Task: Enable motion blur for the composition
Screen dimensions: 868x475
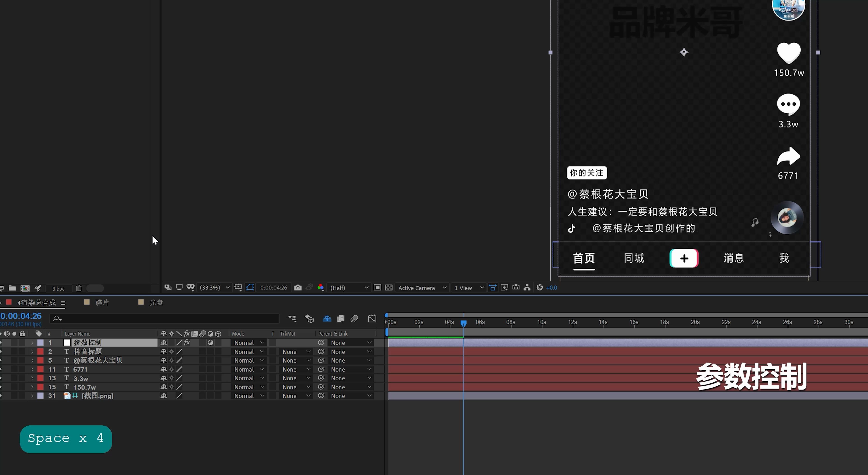Action: coord(354,318)
